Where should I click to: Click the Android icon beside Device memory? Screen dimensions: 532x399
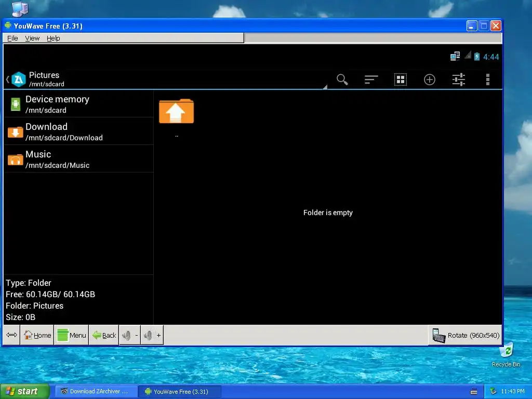(15, 104)
